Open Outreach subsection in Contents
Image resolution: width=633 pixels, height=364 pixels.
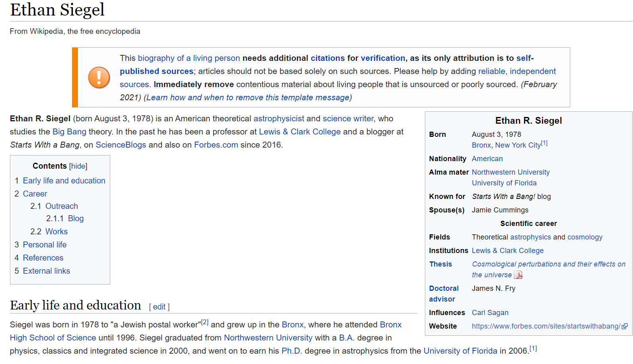[62, 206]
